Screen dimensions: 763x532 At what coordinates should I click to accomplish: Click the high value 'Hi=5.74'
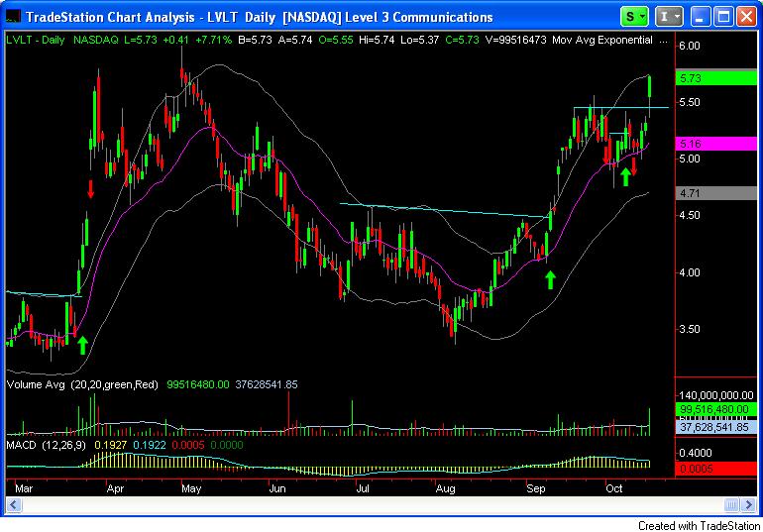[x=377, y=41]
